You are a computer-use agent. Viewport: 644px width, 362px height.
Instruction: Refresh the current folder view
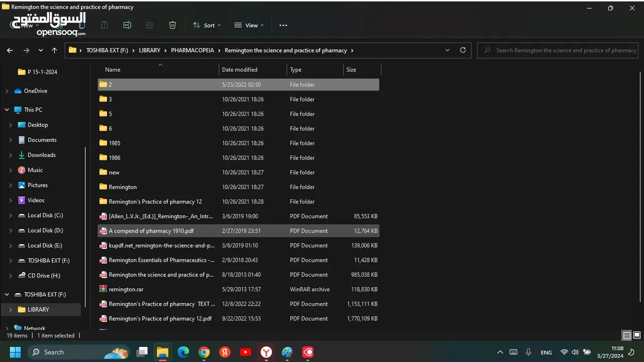(x=463, y=50)
